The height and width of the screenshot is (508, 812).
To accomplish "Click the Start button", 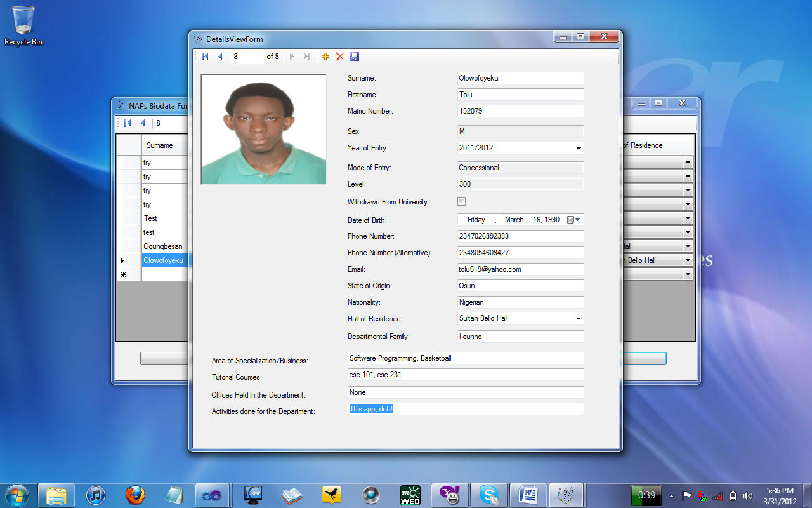I will (16, 495).
